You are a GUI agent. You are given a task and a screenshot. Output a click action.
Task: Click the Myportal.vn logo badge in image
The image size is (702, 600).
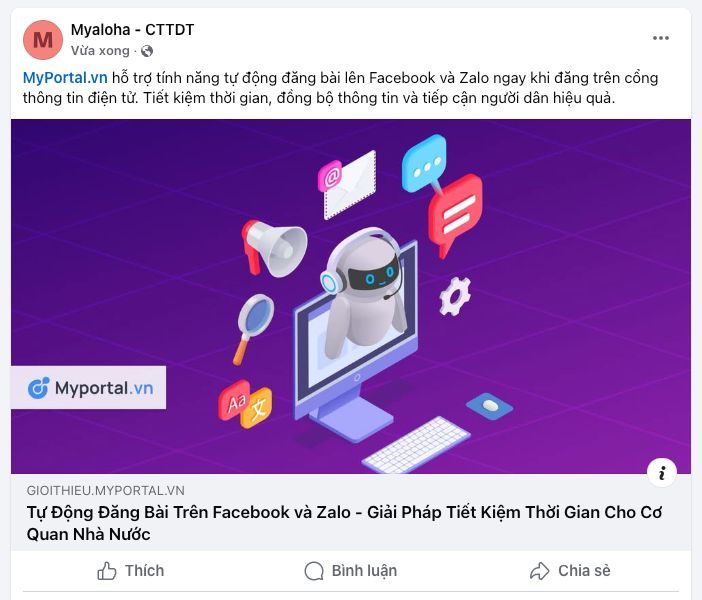click(88, 387)
